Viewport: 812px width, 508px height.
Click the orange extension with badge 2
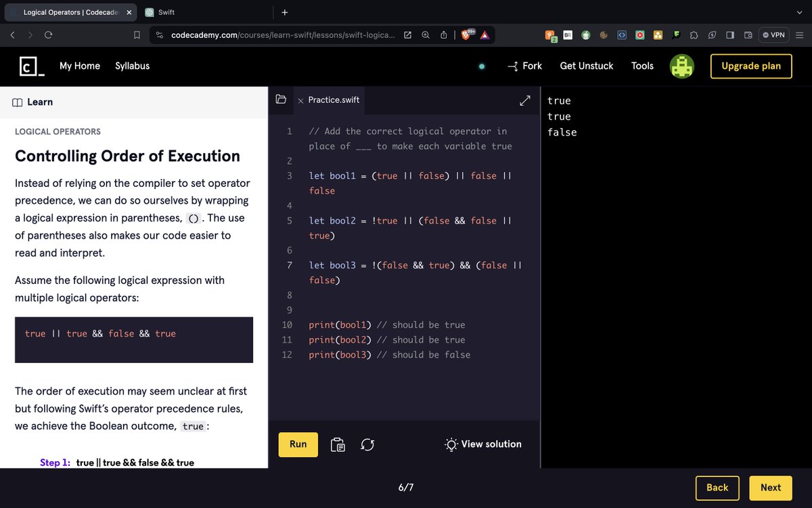(x=551, y=35)
